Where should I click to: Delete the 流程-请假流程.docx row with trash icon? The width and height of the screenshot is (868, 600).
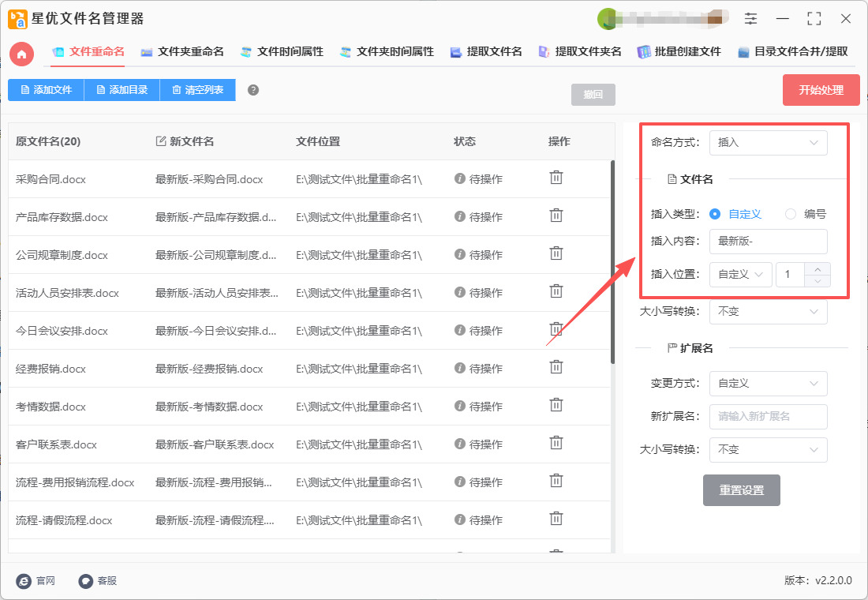pyautogui.click(x=556, y=519)
